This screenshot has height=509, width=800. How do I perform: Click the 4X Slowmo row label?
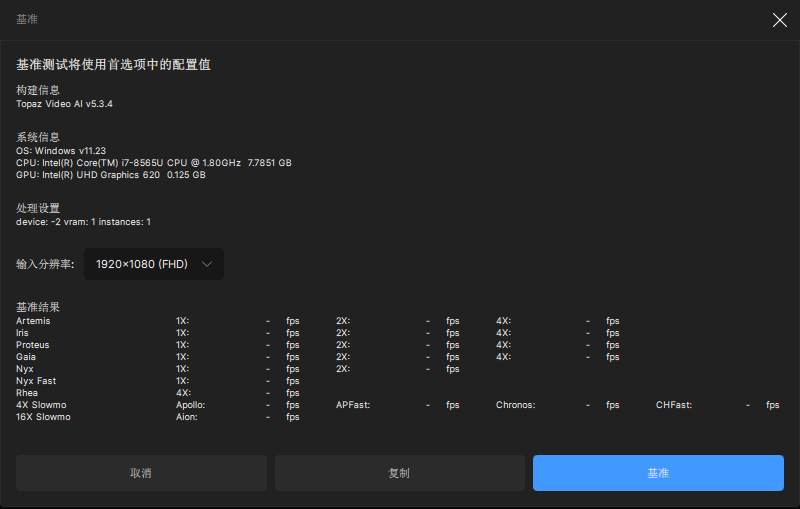(x=41, y=405)
